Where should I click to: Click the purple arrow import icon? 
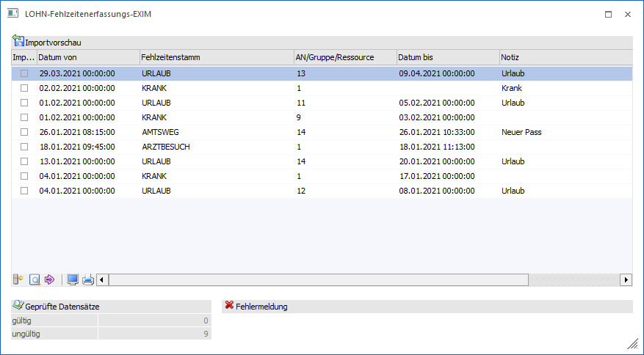[49, 280]
